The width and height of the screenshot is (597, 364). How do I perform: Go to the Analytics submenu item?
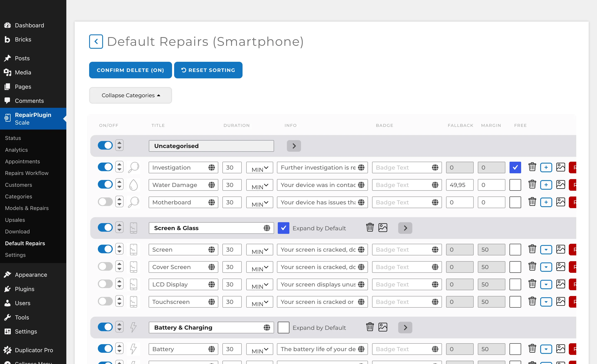click(x=16, y=150)
